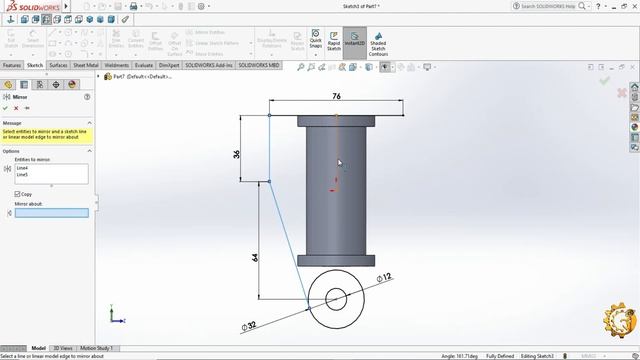Switch to the Evaluate tab

[144, 65]
